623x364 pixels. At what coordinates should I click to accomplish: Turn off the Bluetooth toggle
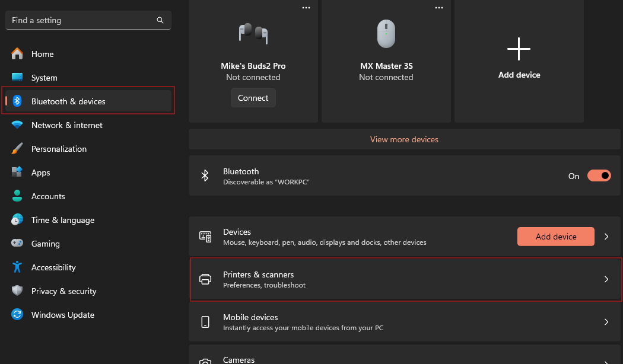599,175
